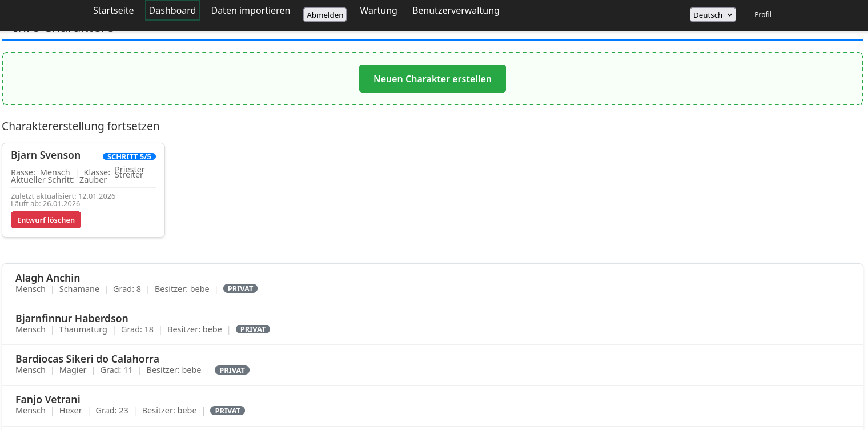Open the Wartung menu item
The width and height of the screenshot is (868, 430).
378,11
